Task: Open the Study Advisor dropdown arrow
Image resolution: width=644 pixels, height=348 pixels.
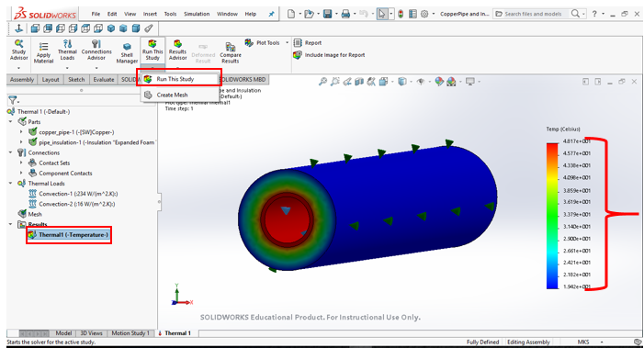Action: (x=19, y=68)
